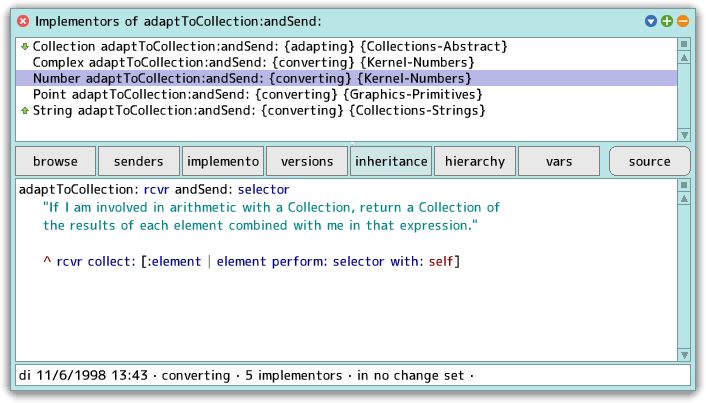Click the green down arrow beside Collection

coord(25,46)
